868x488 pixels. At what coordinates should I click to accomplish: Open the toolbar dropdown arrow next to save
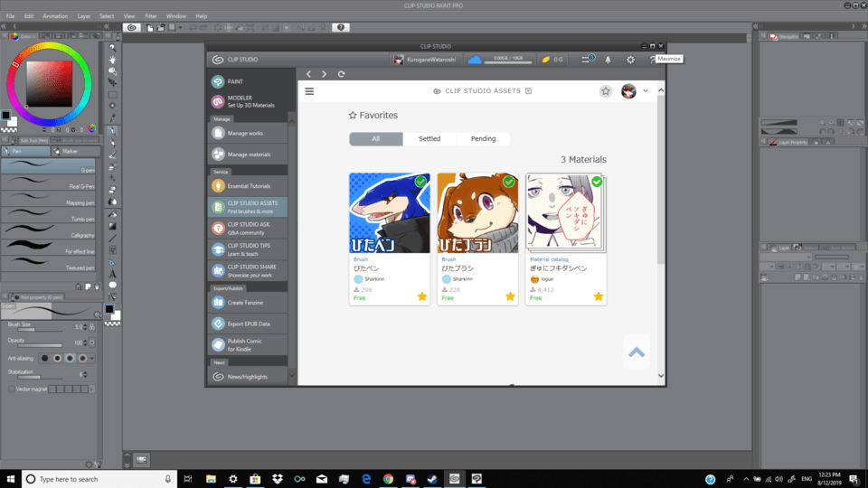click(180, 28)
